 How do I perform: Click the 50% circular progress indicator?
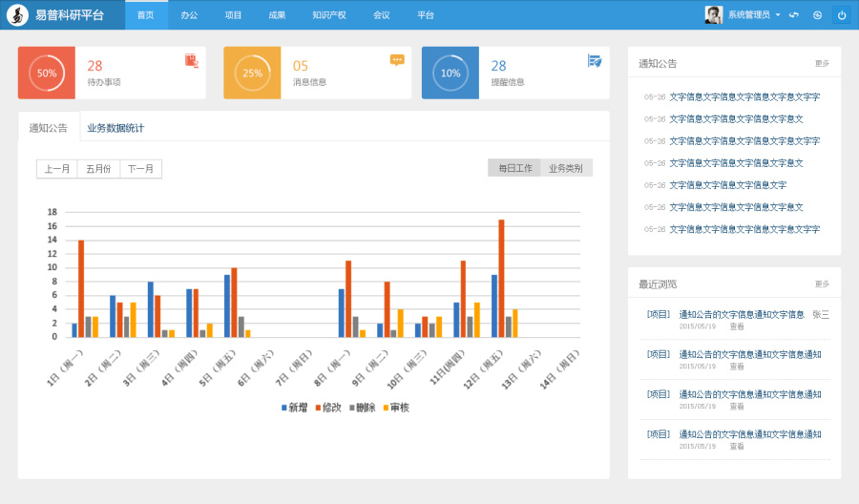[x=47, y=73]
